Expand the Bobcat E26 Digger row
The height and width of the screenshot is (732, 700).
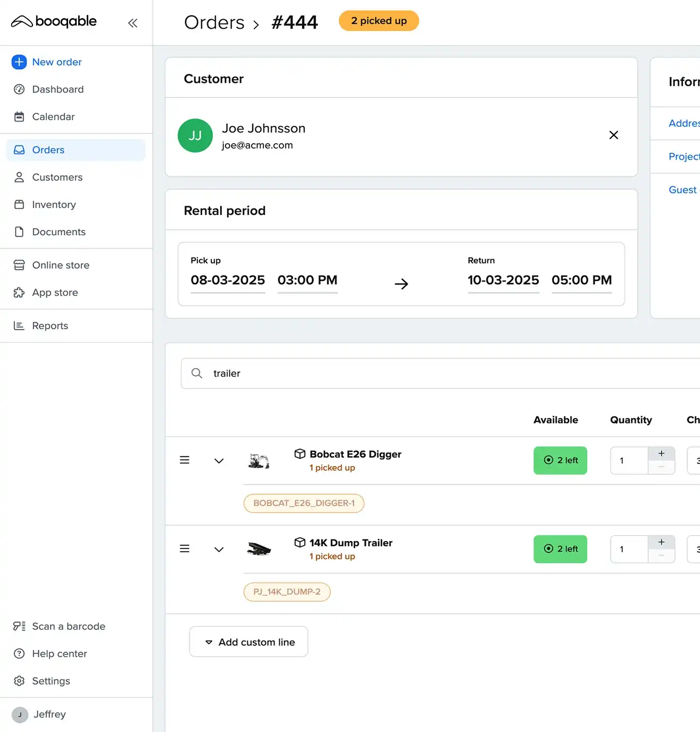click(219, 461)
